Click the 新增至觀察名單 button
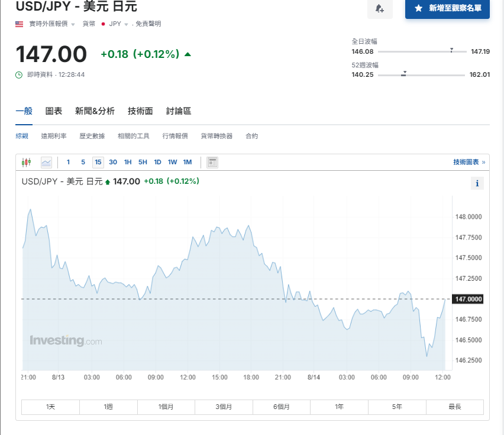Screen dimensions: 504x435 447,9
